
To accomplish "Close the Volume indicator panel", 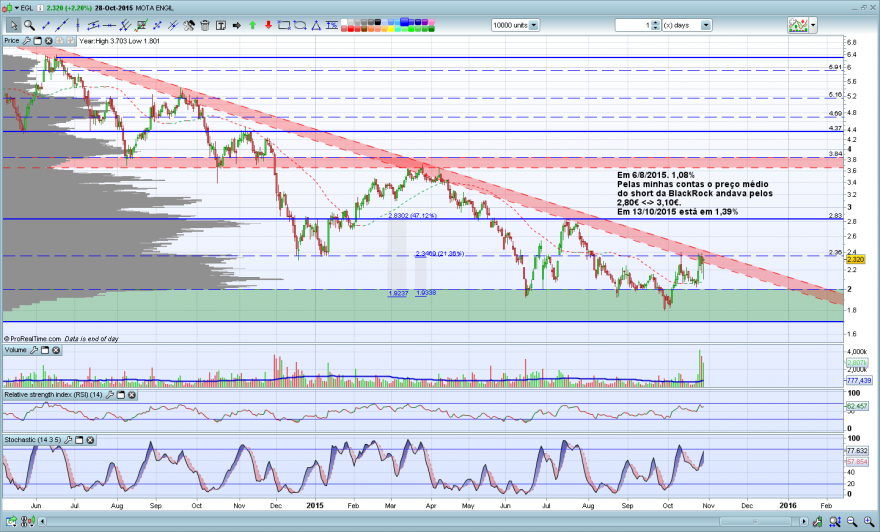I will pos(56,350).
